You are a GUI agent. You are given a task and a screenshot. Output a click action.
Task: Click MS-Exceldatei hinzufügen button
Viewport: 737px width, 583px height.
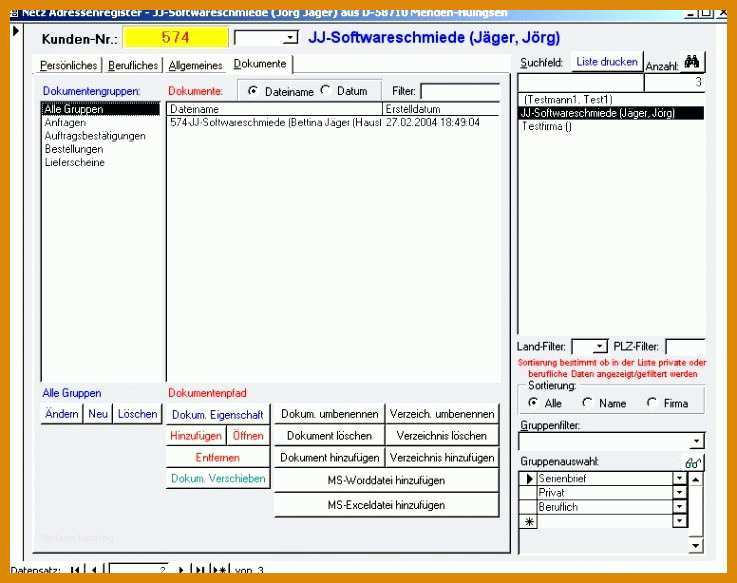(386, 505)
